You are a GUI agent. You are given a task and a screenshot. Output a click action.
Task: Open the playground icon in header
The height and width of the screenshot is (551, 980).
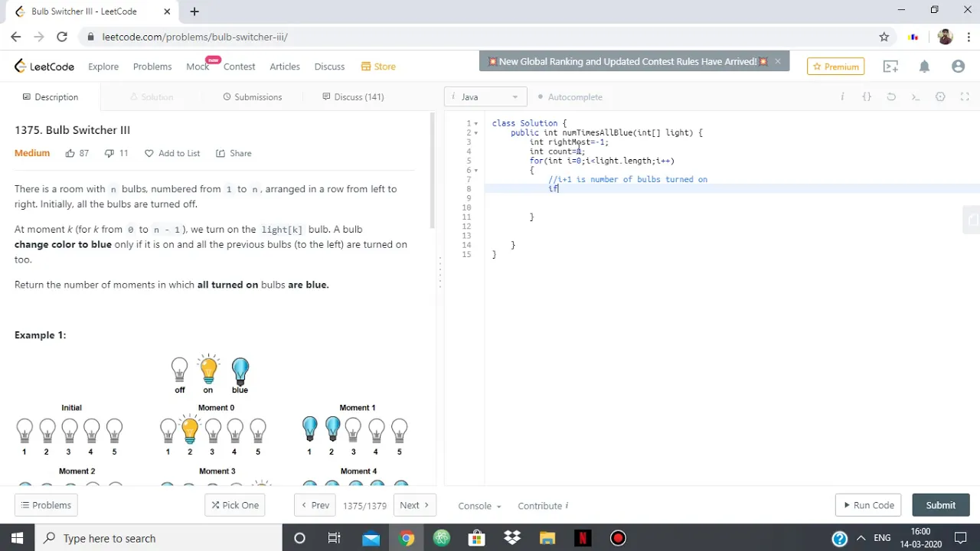tap(890, 67)
